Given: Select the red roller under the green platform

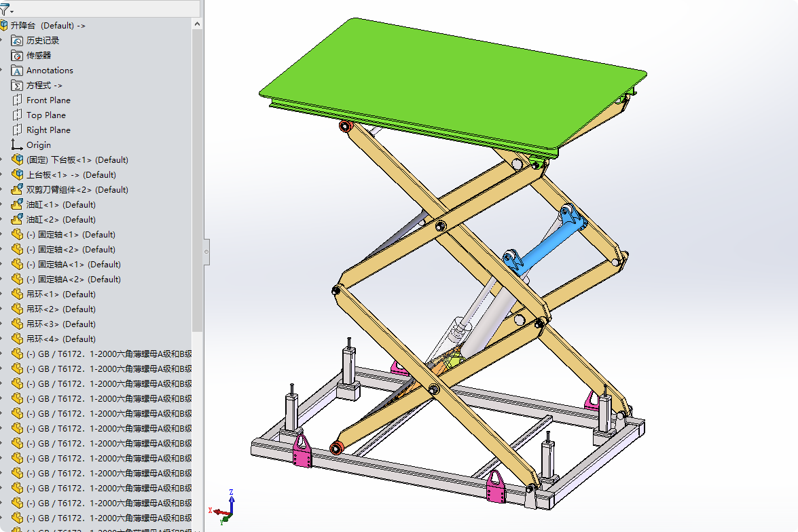Looking at the screenshot, I should coord(346,126).
